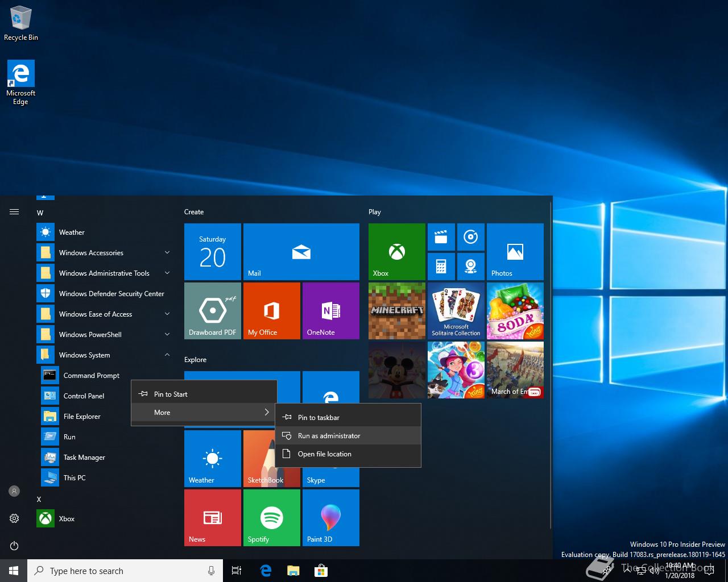728x582 pixels.
Task: Open the Run dialog entry
Action: [105, 436]
